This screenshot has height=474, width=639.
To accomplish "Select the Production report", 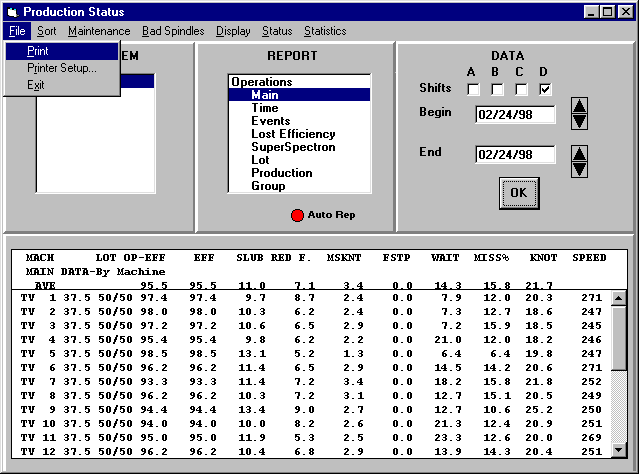I will (x=300, y=173).
